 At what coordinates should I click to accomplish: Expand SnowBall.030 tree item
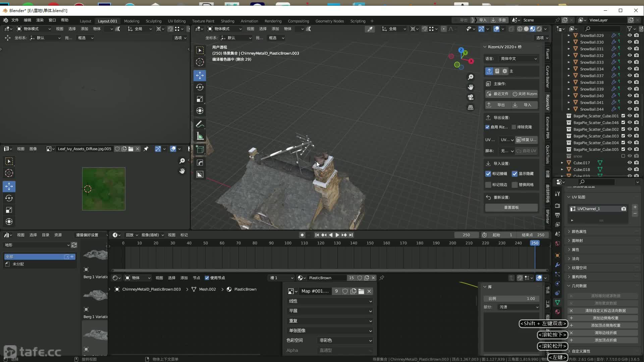click(x=569, y=42)
